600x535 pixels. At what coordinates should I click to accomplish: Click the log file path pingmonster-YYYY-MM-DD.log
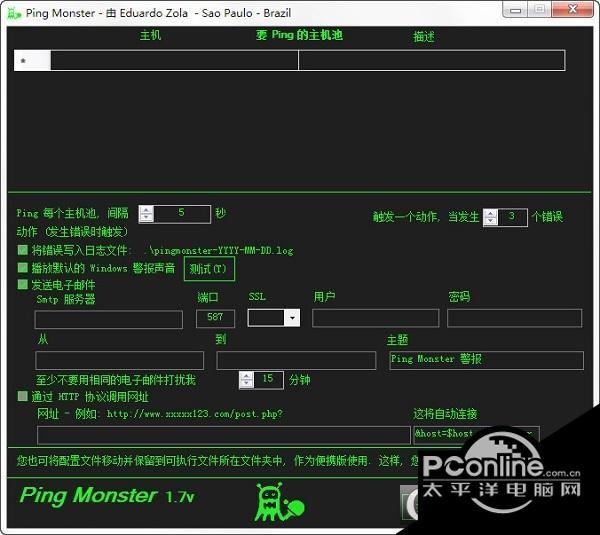(219, 251)
